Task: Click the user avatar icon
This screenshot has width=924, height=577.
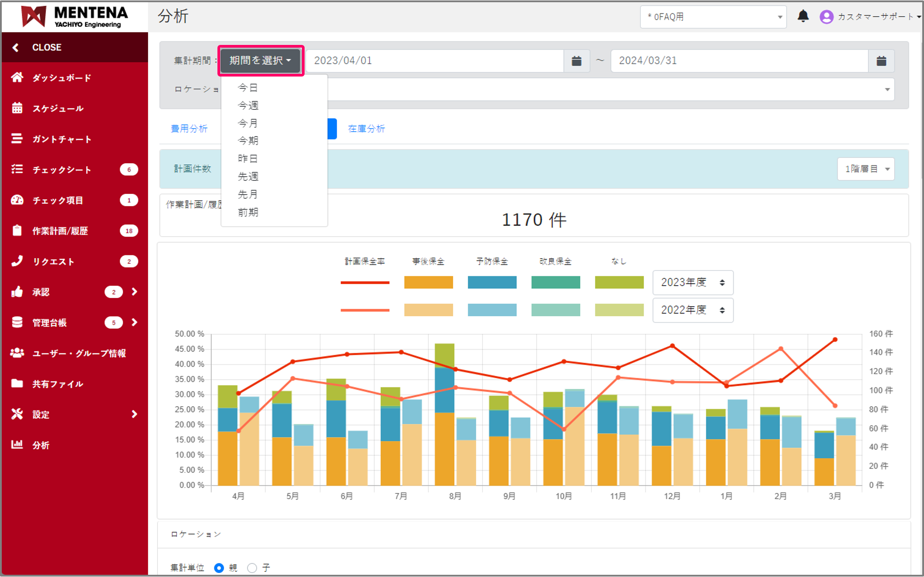Action: click(x=826, y=16)
